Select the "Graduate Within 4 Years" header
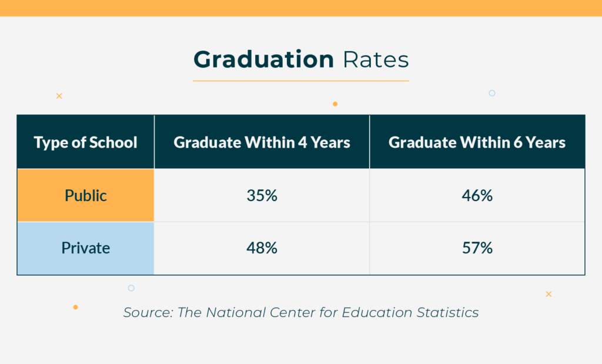Viewport: 602px width, 364px height. click(x=262, y=142)
